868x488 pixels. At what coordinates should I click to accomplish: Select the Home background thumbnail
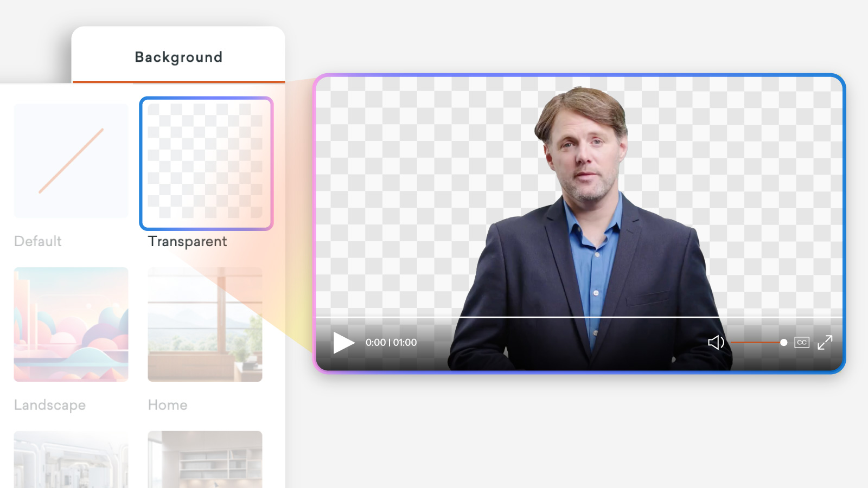[205, 324]
